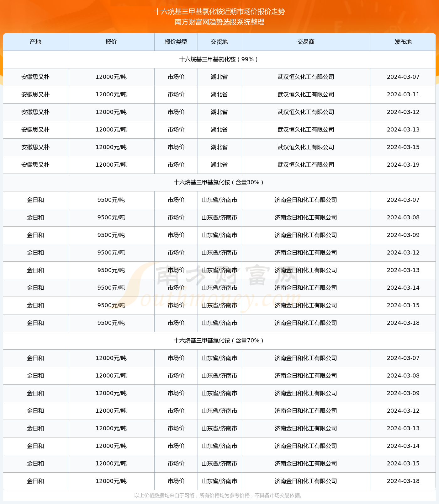This screenshot has height=504, width=439.
Task: Click 市场价 in the 2024-03-11 row
Action: pos(176,94)
